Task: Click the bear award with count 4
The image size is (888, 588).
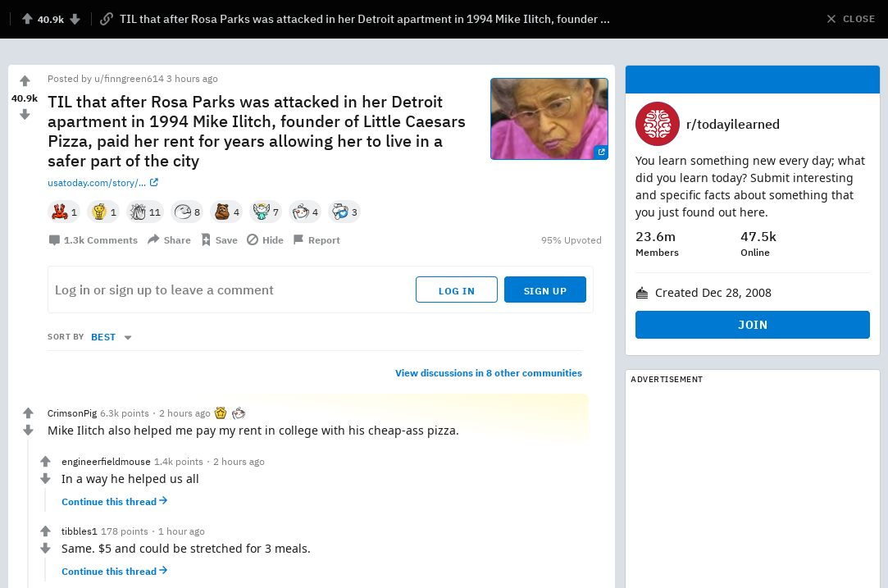Action: pos(226,212)
